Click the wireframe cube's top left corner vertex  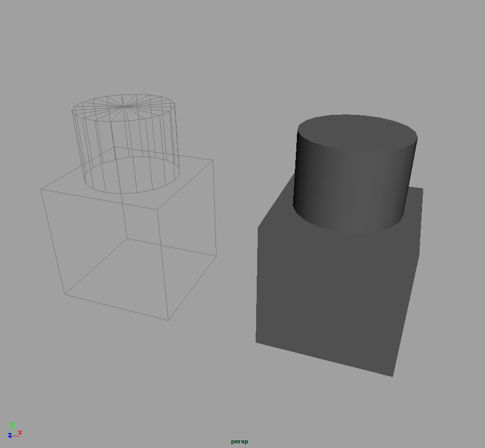point(41,190)
